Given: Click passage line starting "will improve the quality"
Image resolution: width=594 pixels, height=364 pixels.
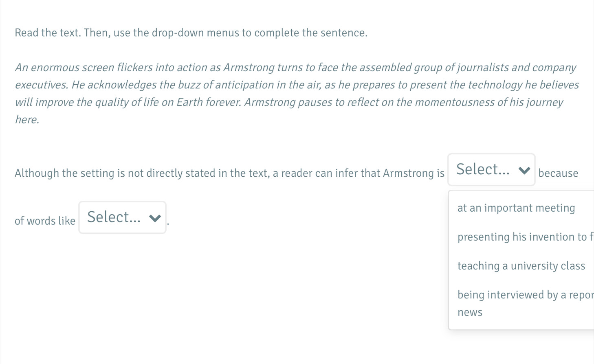Looking at the screenshot, I should (289, 102).
